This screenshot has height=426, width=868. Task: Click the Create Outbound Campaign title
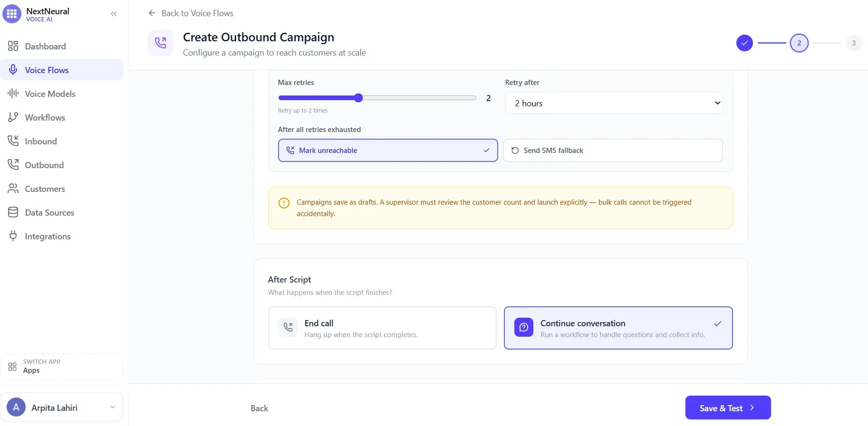click(x=259, y=37)
